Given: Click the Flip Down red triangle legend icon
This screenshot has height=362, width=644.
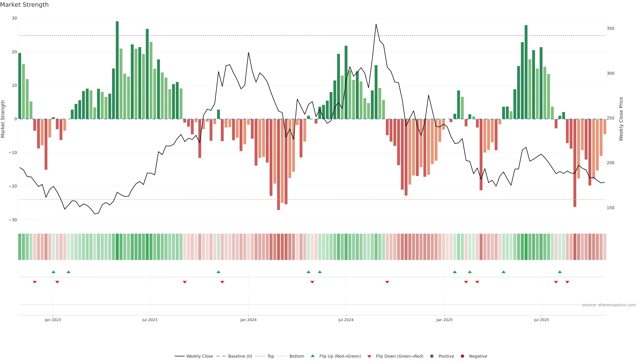Looking at the screenshot, I should click(369, 356).
